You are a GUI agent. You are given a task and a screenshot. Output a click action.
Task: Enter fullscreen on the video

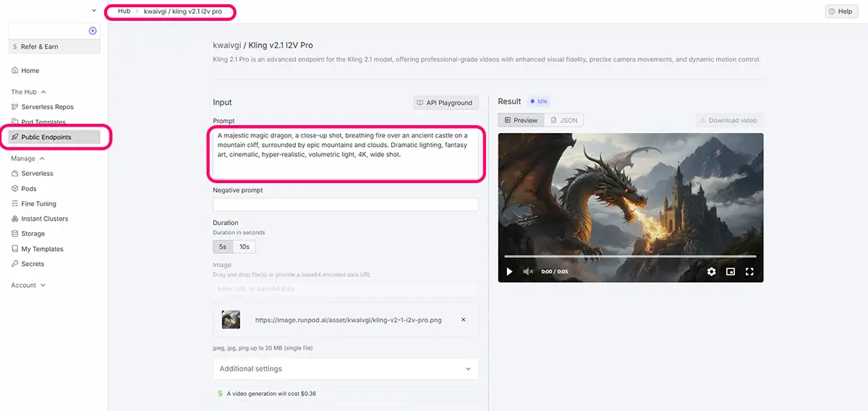pyautogui.click(x=749, y=271)
